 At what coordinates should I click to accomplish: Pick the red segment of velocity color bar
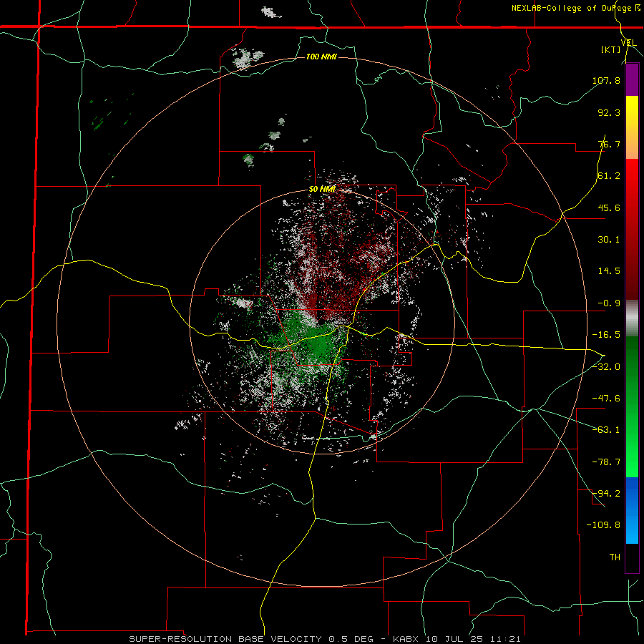pyautogui.click(x=632, y=229)
